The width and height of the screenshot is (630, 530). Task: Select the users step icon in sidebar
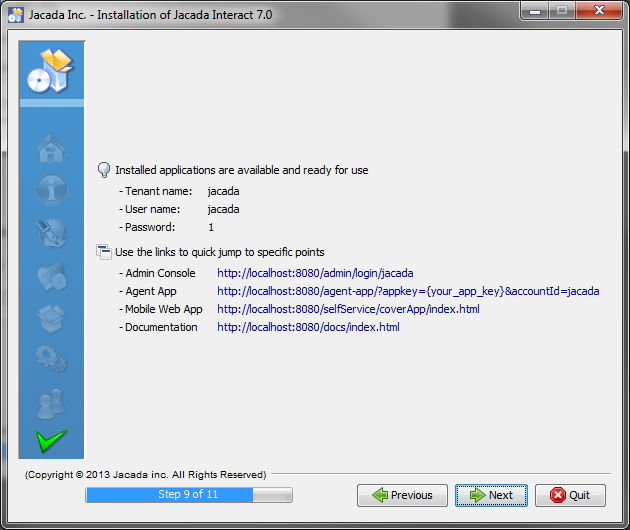[51, 403]
